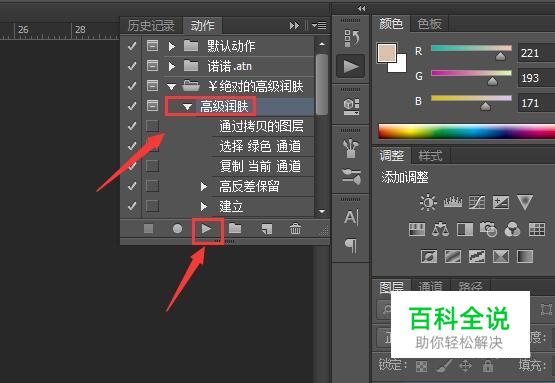Play the selected action in Actions panel footer

tap(207, 229)
